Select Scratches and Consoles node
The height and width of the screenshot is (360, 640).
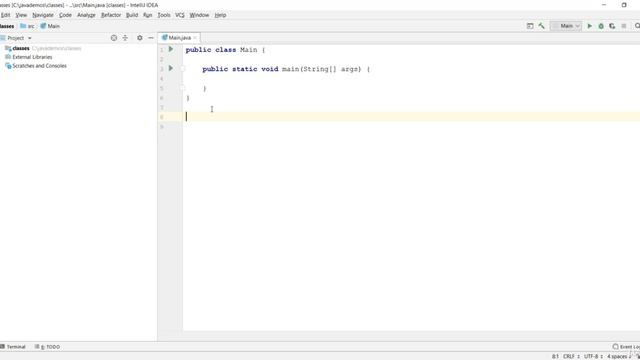click(39, 66)
